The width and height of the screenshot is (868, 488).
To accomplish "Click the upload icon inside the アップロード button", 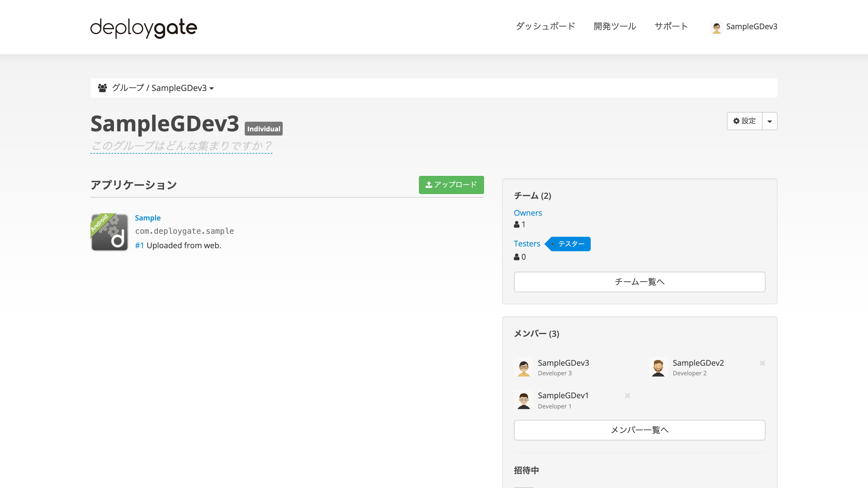I will 429,184.
